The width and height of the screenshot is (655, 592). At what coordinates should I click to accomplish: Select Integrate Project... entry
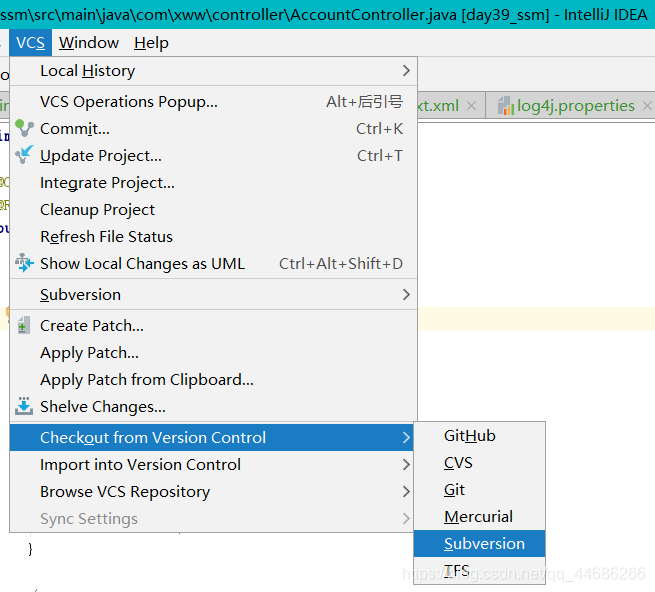(x=213, y=183)
